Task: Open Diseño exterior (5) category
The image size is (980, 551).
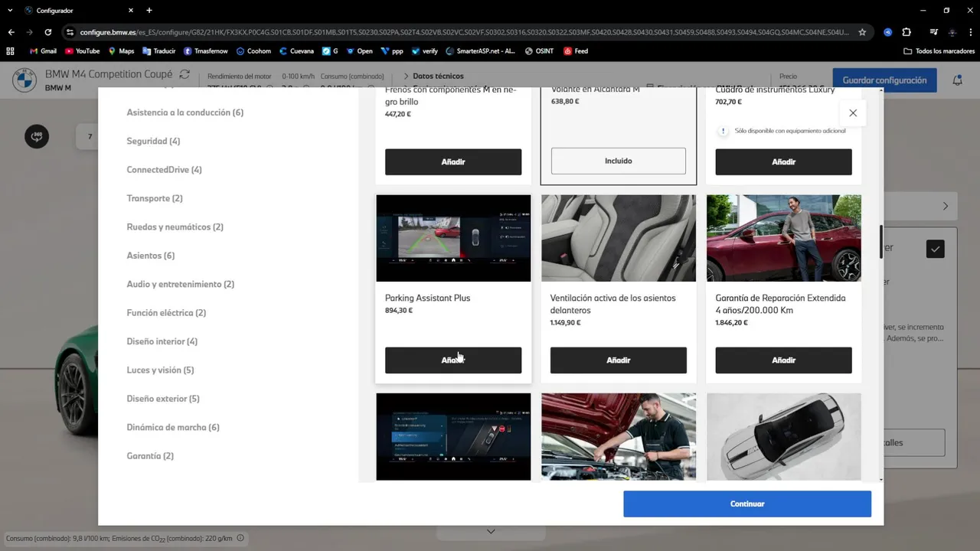Action: pos(163,399)
